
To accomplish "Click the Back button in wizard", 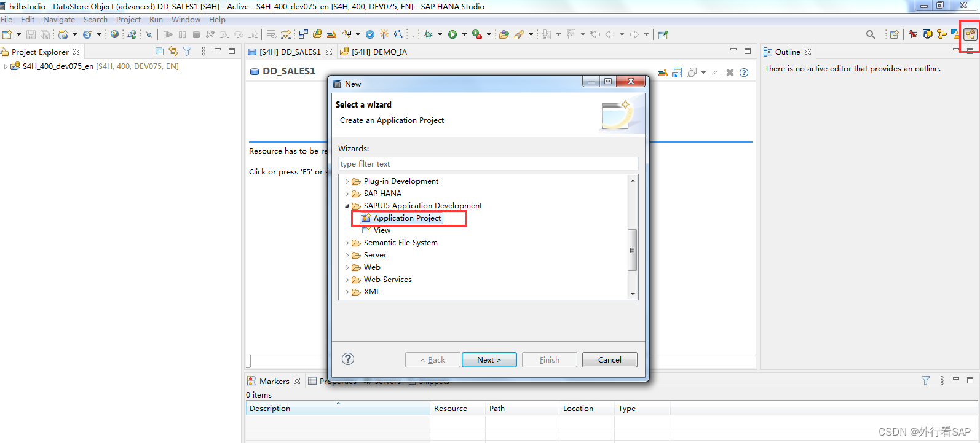I will [x=433, y=359].
